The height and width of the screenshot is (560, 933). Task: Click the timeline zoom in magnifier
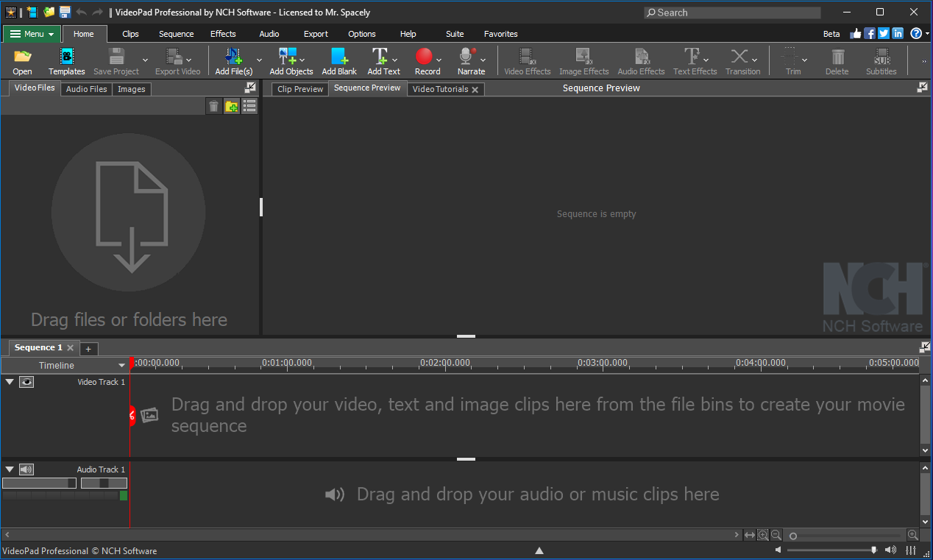tap(913, 535)
